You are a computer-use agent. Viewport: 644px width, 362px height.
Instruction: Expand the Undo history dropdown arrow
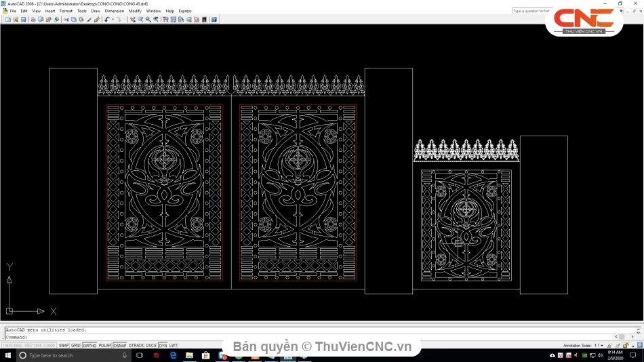pos(113,20)
